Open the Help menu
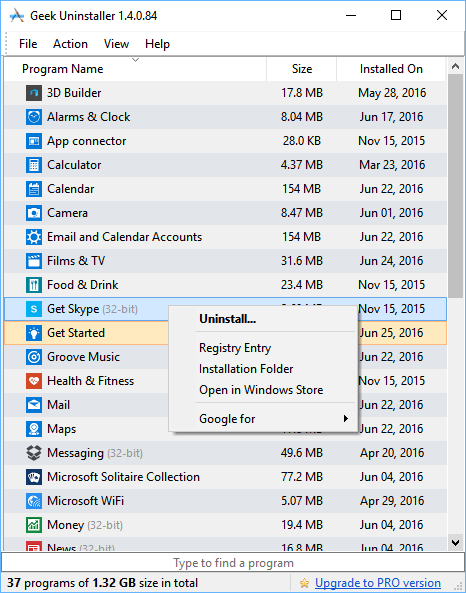The width and height of the screenshot is (466, 593). click(157, 44)
